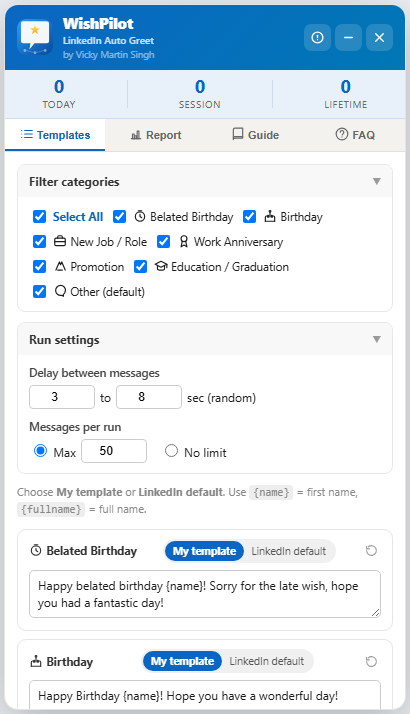Select the No limit radio button
Viewport: 410px width, 714px height.
[171, 451]
